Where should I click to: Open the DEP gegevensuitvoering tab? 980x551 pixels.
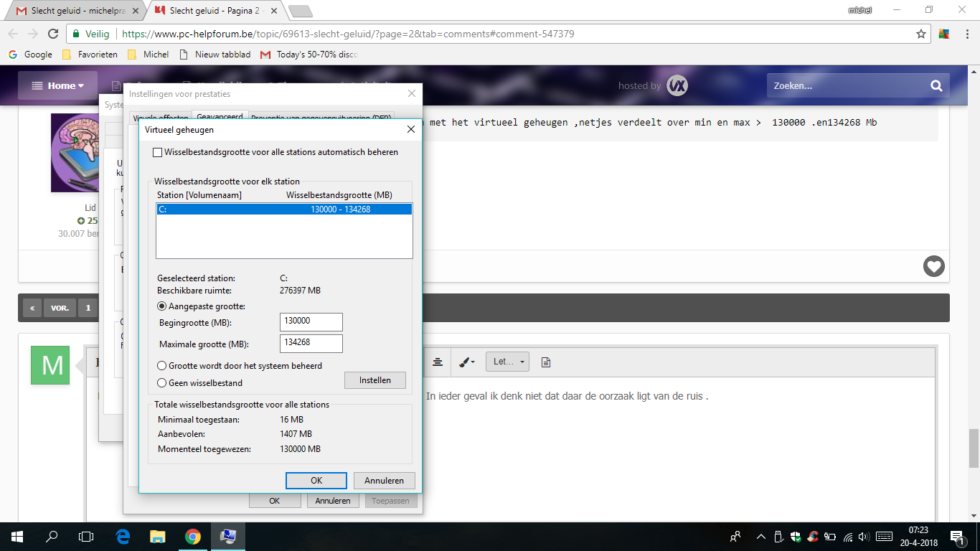click(x=321, y=117)
